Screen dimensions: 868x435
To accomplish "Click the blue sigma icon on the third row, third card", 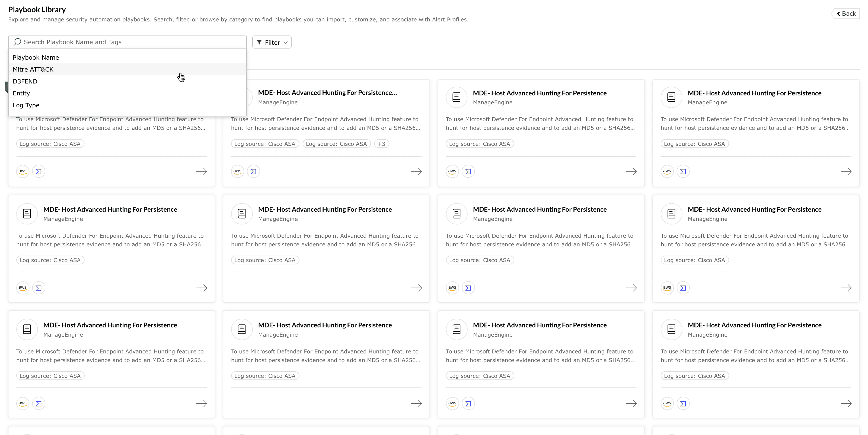I will pos(468,403).
